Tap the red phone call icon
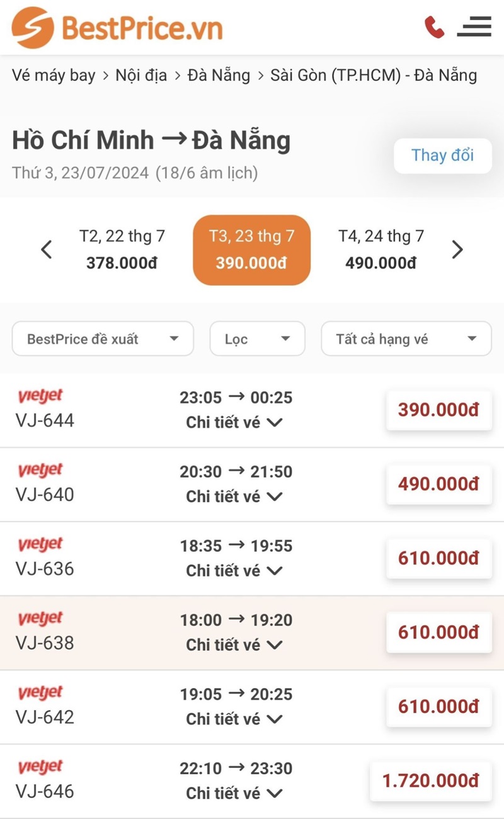This screenshot has height=819, width=504. point(435,27)
